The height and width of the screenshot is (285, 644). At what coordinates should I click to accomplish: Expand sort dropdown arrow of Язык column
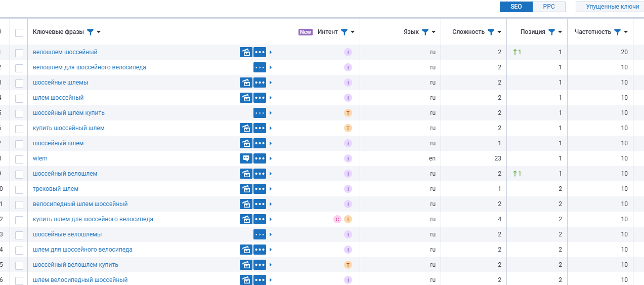click(434, 32)
